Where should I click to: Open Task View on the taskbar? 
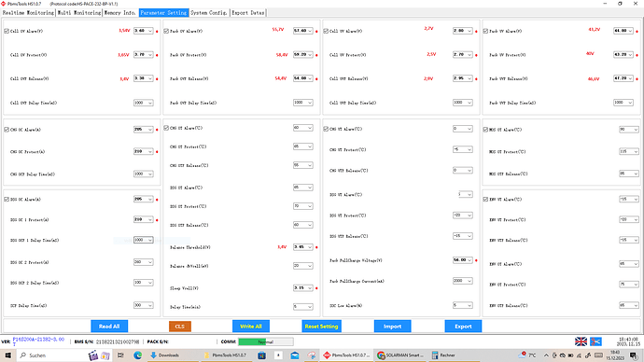(x=120, y=355)
